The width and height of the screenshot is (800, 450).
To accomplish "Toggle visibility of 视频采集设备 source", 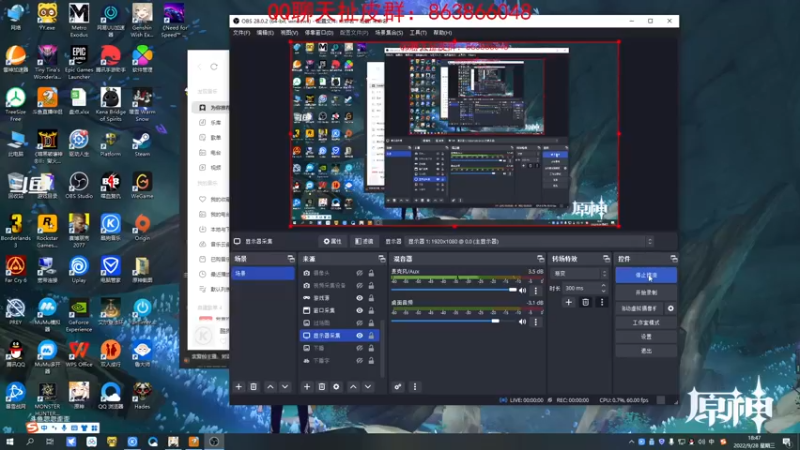I will point(360,285).
